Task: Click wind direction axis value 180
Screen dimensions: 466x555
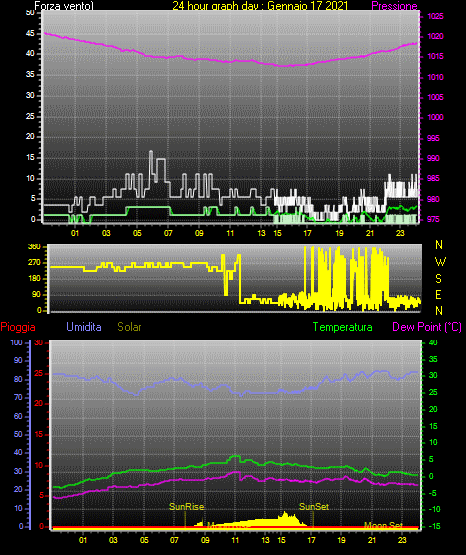Action: tap(34, 279)
